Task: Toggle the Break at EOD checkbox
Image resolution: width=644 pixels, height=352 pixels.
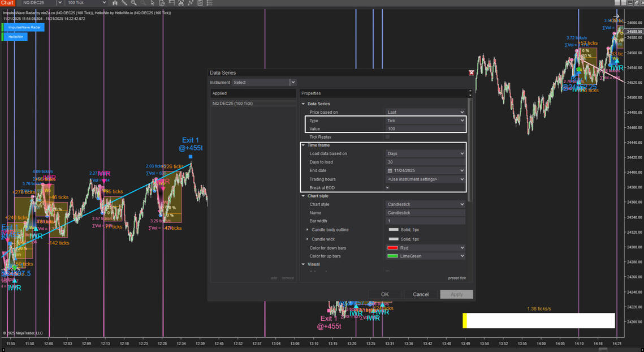Action: point(387,187)
